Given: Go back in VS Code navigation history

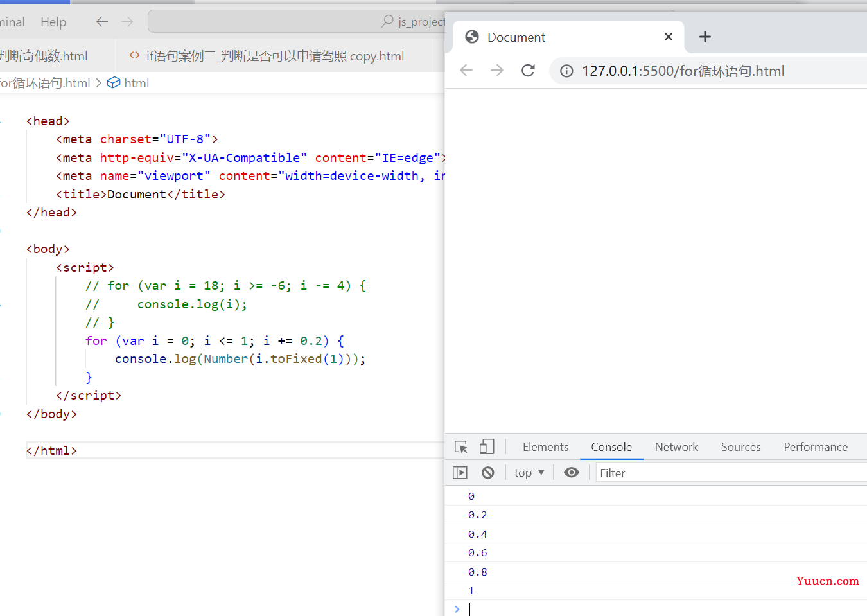Looking at the screenshot, I should (x=102, y=22).
